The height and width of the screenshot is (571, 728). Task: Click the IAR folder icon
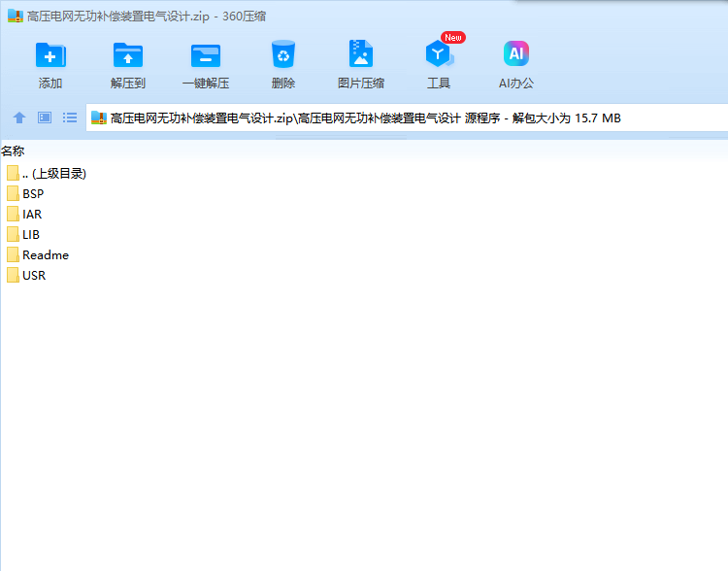pos(13,215)
